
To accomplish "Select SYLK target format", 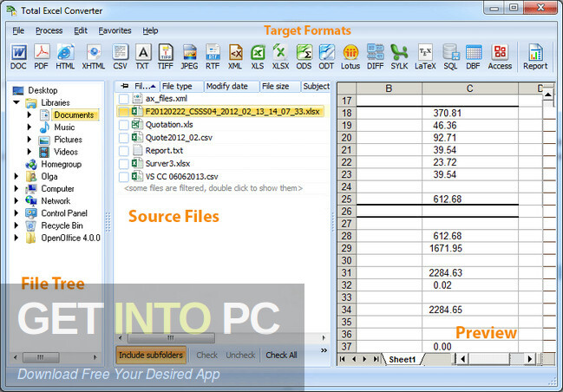I will tap(399, 56).
